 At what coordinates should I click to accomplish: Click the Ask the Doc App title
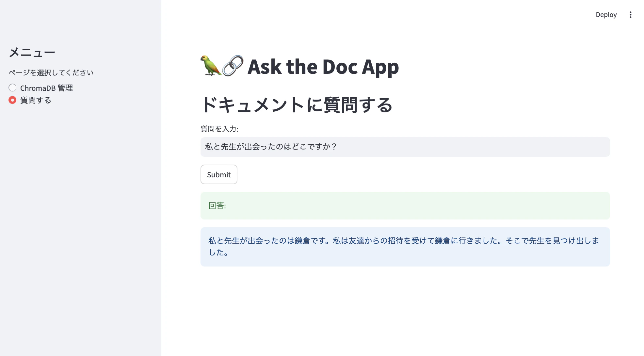[x=323, y=67]
